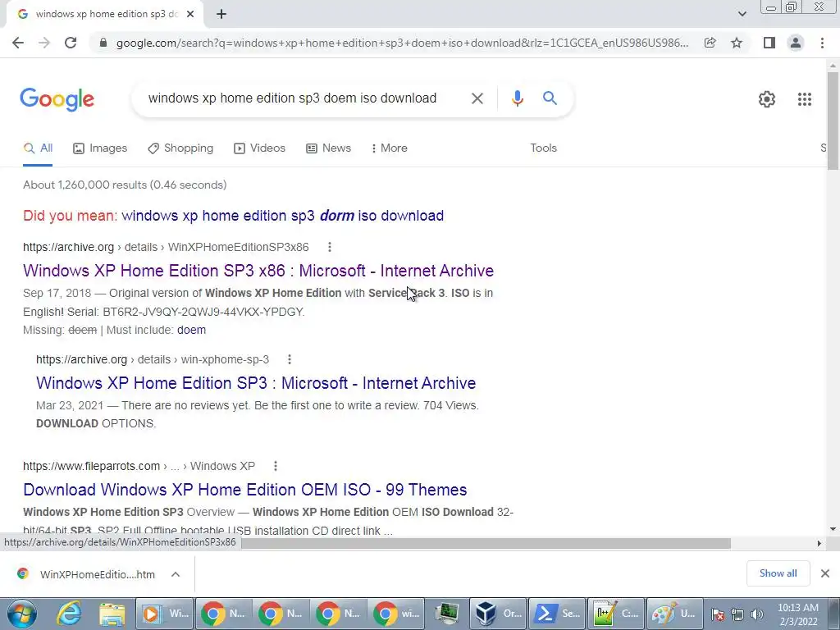Image resolution: width=840 pixels, height=630 pixels.
Task: Open the volume control in the tray
Action: pos(756,614)
